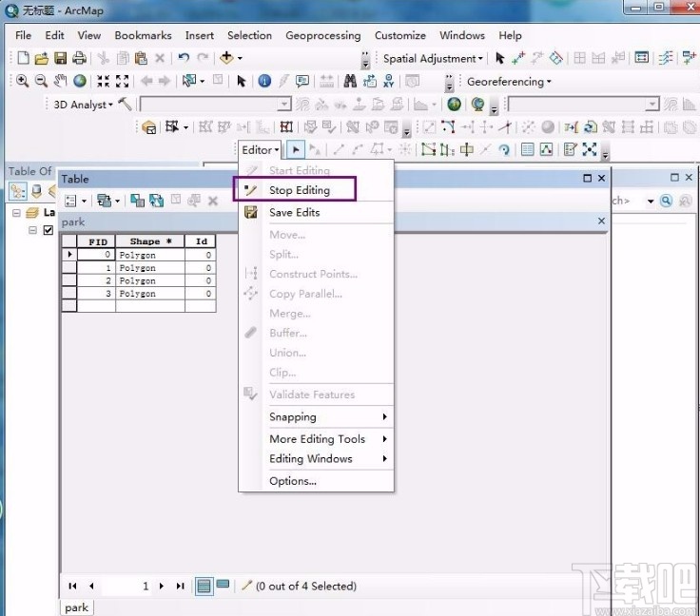
Task: Select the black arrow Select Elements tool
Action: (241, 81)
